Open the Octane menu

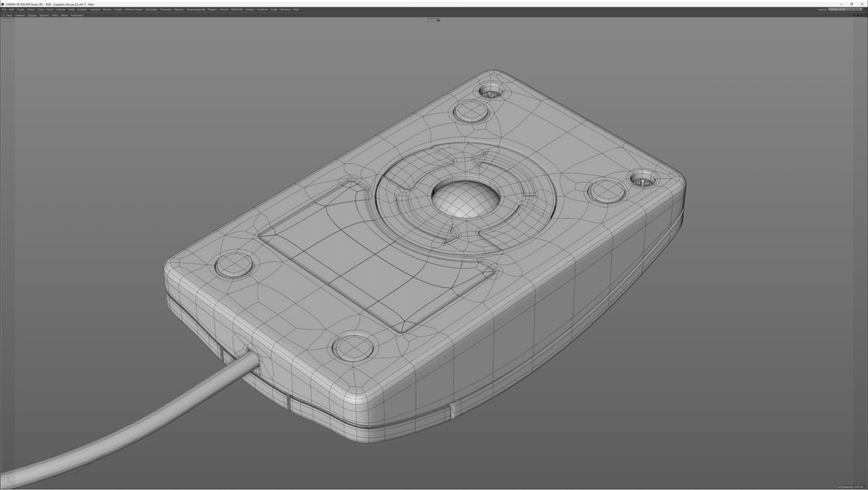tap(250, 9)
